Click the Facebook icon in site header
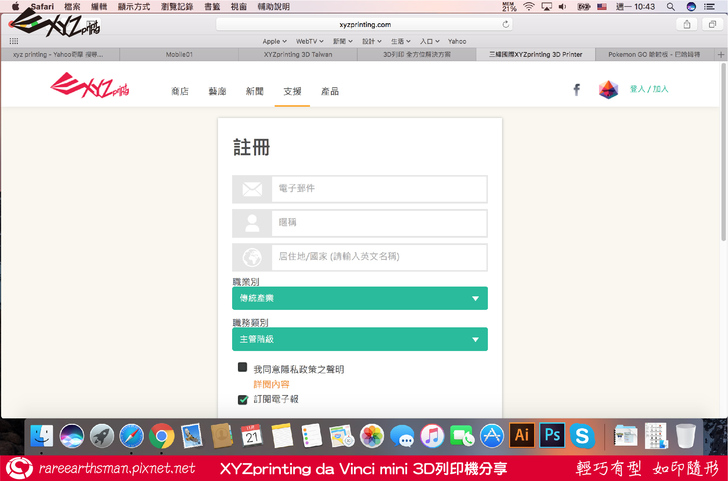Image resolution: width=728 pixels, height=481 pixels. click(x=576, y=90)
